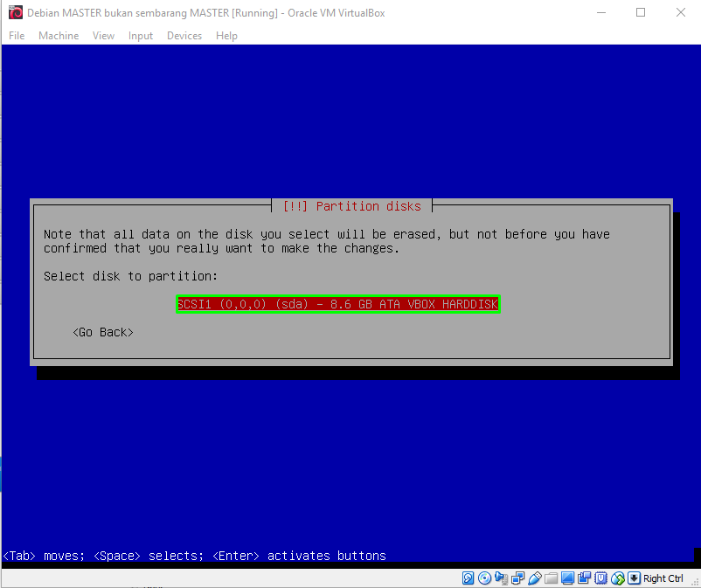Maximize the VirtualBox window

coord(641,12)
